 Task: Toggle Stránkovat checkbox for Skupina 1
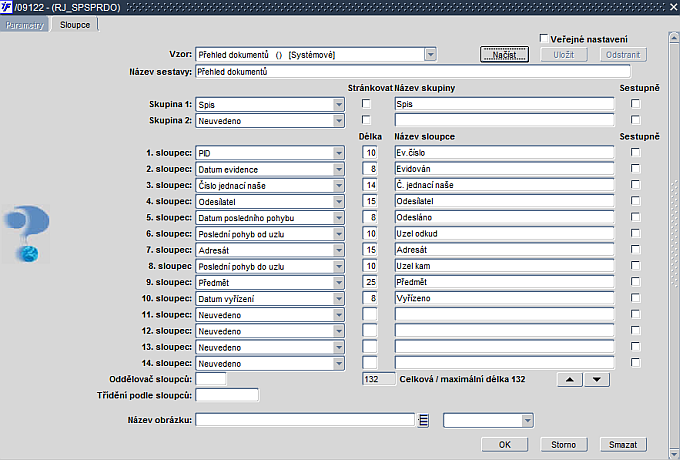tap(366, 104)
